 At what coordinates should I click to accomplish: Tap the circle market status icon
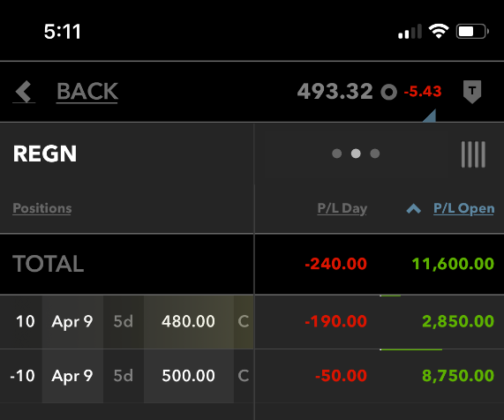coord(388,92)
